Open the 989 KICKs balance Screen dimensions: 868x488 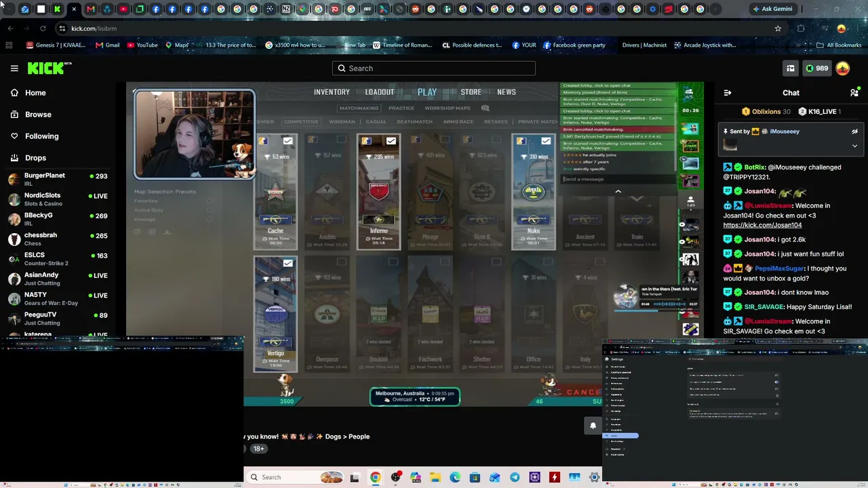point(816,68)
